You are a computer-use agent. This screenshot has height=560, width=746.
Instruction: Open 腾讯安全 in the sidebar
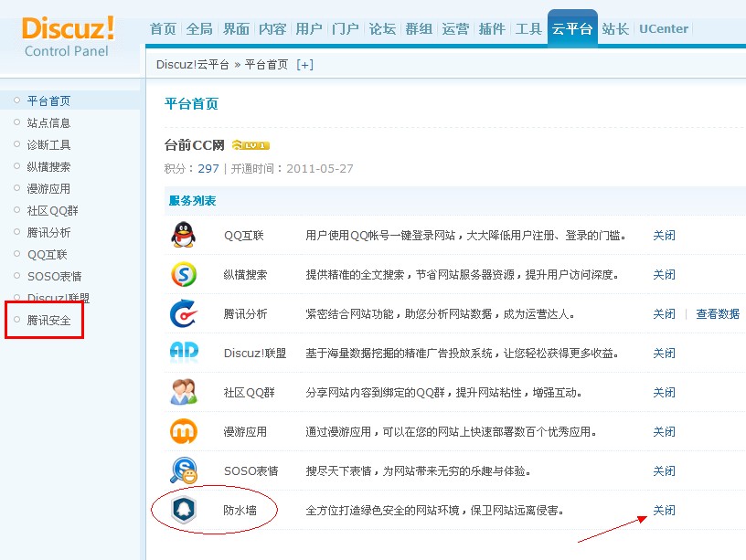pyautogui.click(x=49, y=320)
